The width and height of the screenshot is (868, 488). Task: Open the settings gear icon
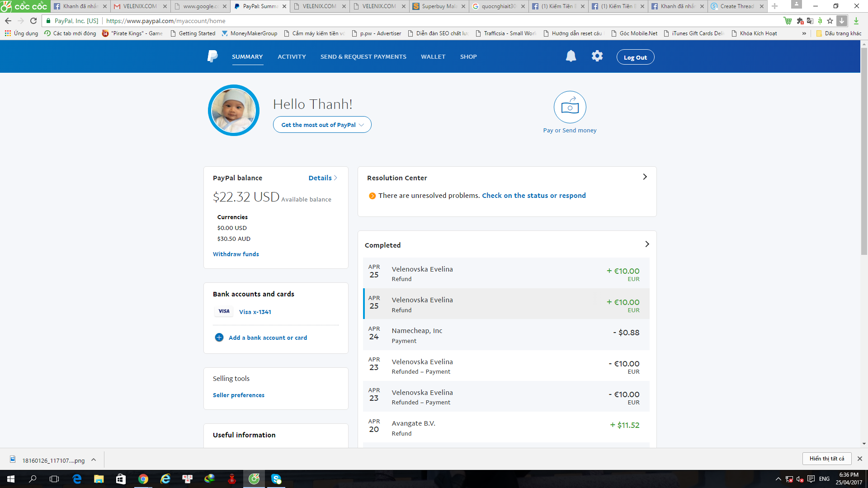[x=597, y=56]
